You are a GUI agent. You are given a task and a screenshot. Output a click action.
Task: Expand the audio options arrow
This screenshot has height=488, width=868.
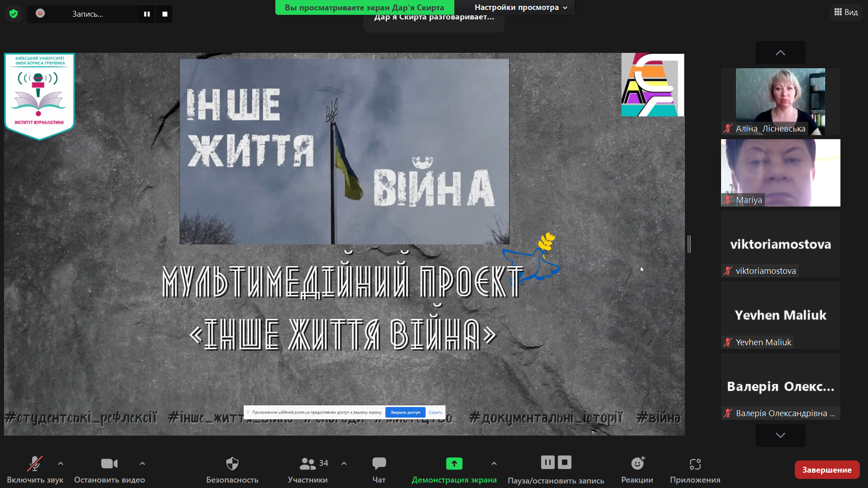click(61, 464)
